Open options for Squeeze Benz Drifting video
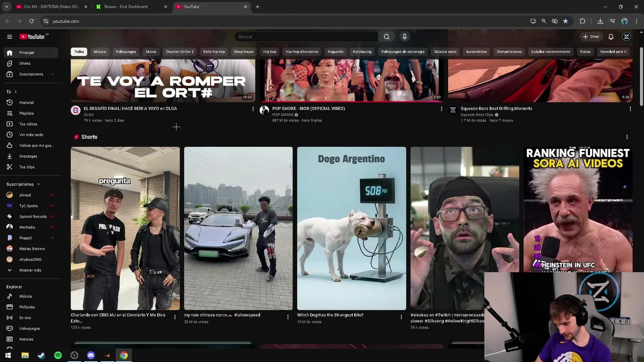This screenshot has width=644, height=362. 630,109
